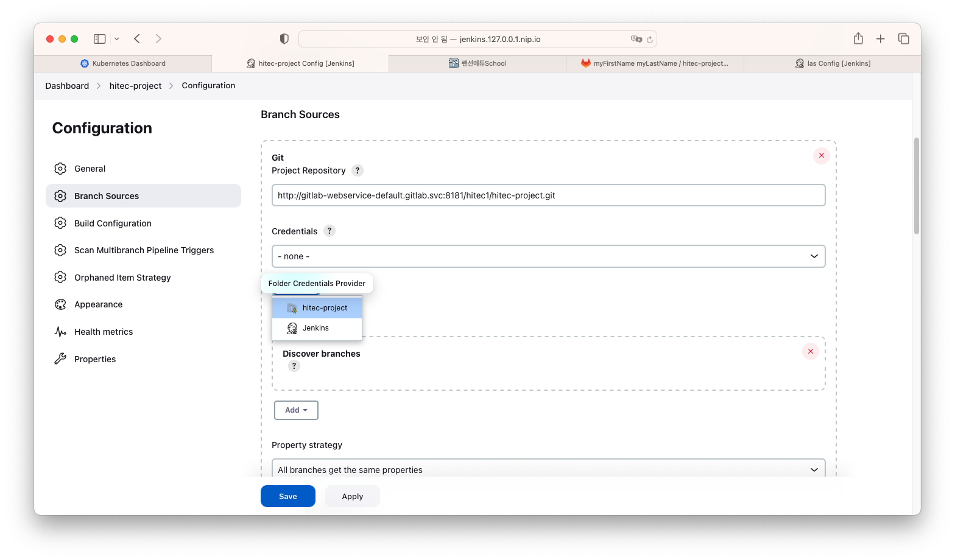This screenshot has width=955, height=560.
Task: Click the General gear icon
Action: [x=60, y=169]
